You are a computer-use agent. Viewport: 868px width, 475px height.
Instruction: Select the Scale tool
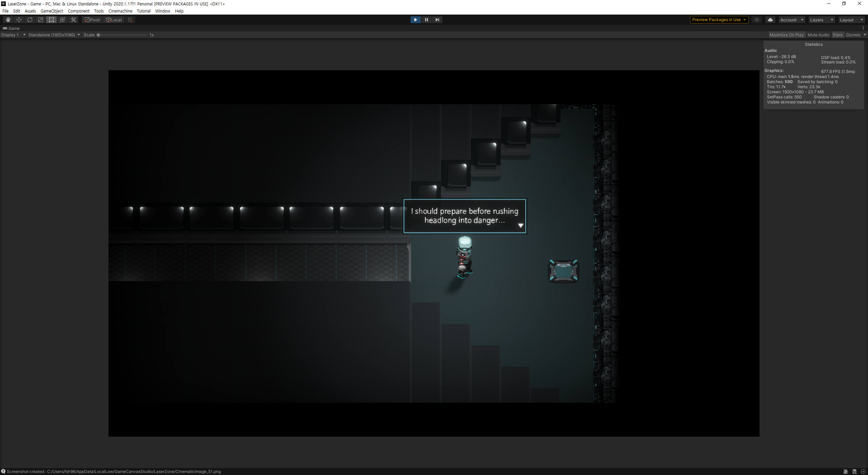pos(41,20)
